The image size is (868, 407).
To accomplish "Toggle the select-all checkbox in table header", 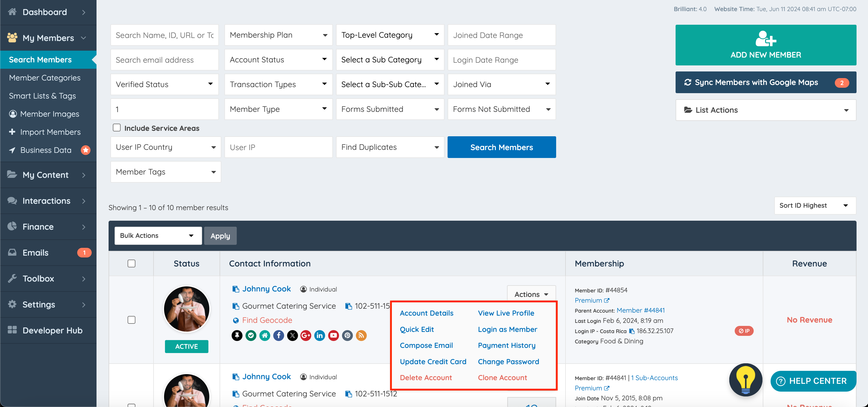I will coord(131,263).
